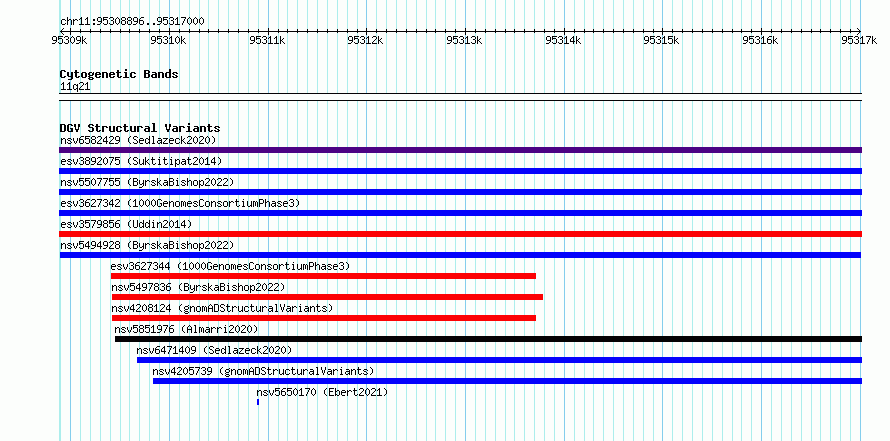Select the black nsv5851976 variant bar
The image size is (890, 441).
tap(488, 339)
